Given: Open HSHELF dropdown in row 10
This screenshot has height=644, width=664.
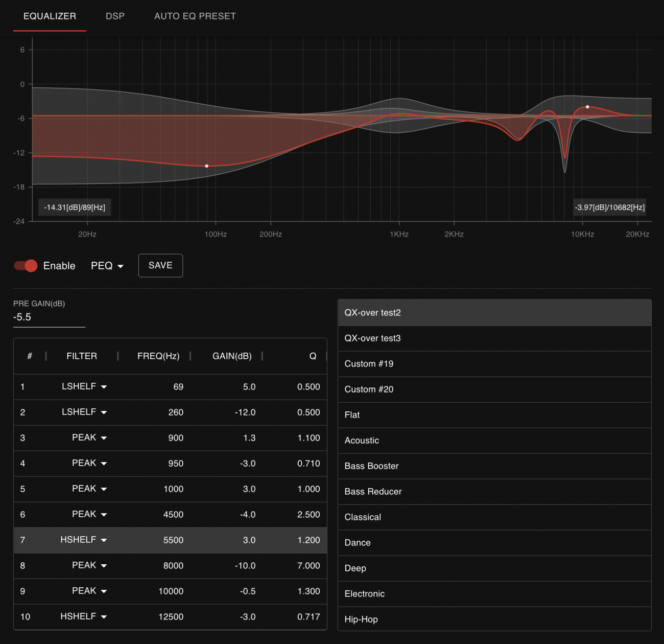Looking at the screenshot, I should (x=84, y=616).
